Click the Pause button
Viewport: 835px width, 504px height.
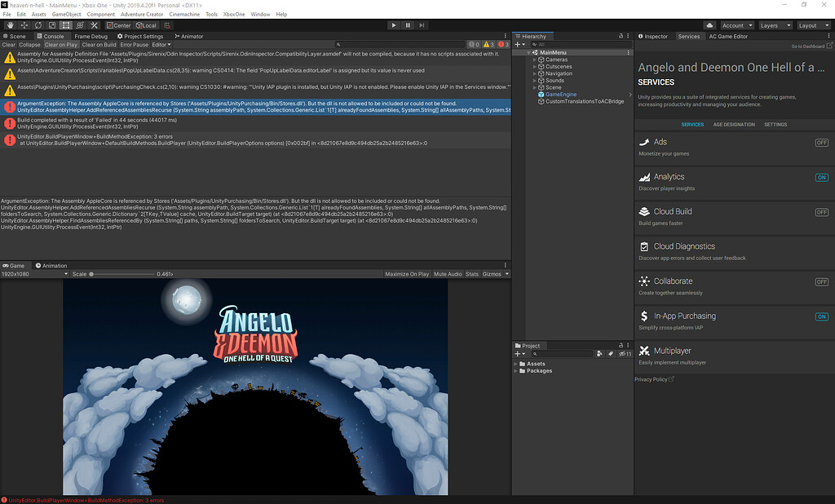tap(408, 25)
